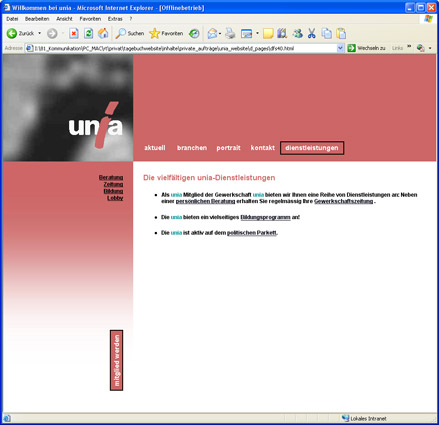Open the Zurück history dropdown arrow

pyautogui.click(x=39, y=33)
